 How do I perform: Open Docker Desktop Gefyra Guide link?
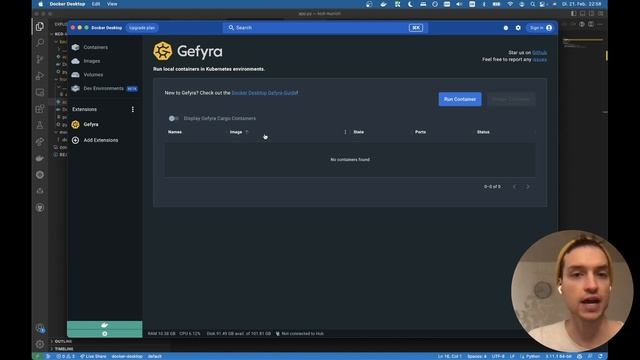click(264, 93)
